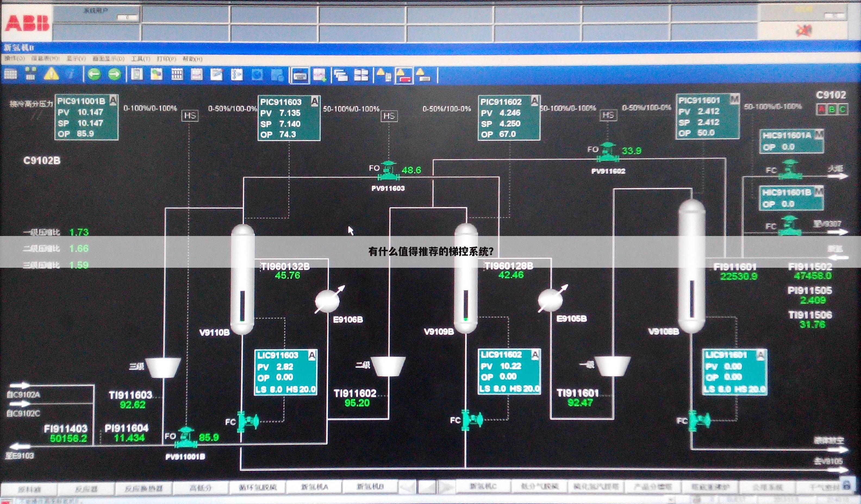Click left arrow in bottom tab bar
Image resolution: width=861 pixels, height=504 pixels.
(408, 487)
